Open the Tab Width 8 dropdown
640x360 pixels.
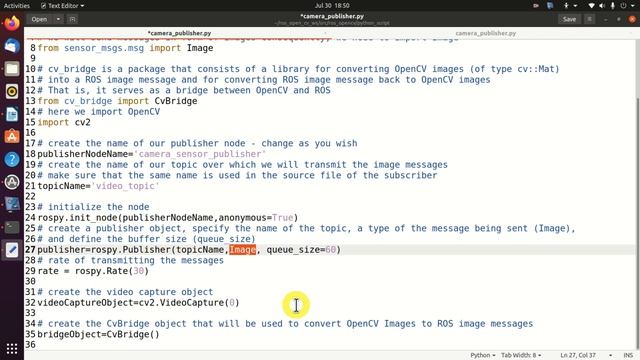521,355
